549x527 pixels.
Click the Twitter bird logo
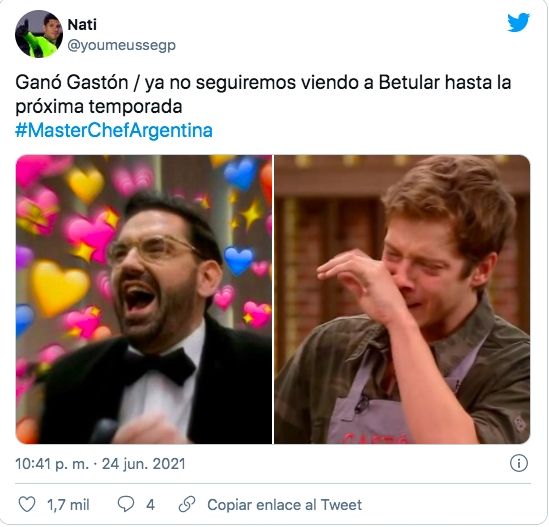point(519,22)
